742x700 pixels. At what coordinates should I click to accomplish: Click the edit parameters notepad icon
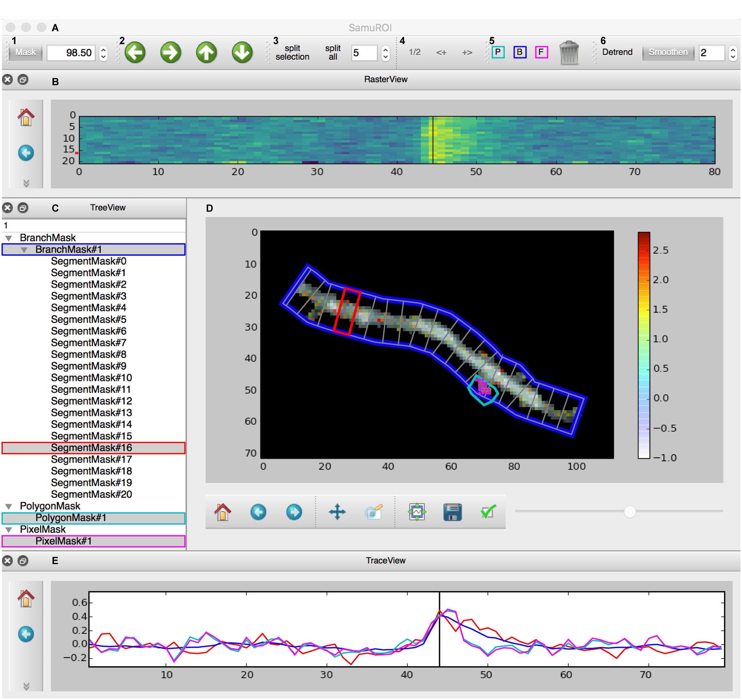pyautogui.click(x=373, y=512)
